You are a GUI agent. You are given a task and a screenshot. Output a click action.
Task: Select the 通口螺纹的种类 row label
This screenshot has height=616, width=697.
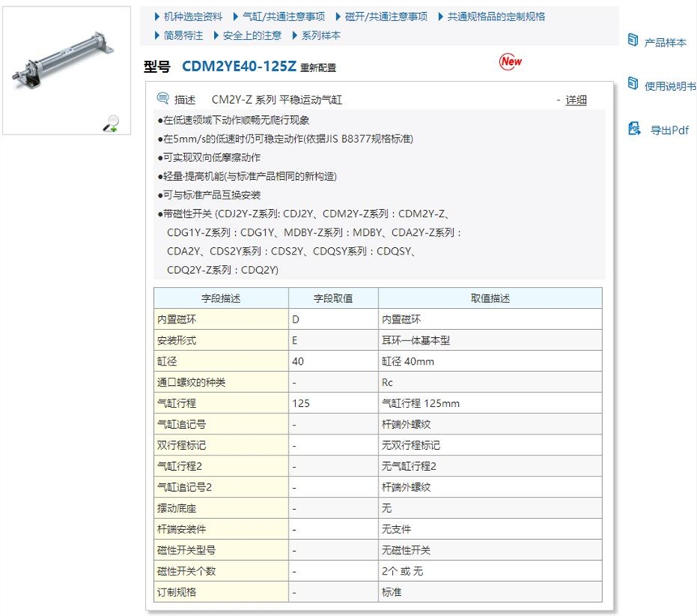(221, 383)
